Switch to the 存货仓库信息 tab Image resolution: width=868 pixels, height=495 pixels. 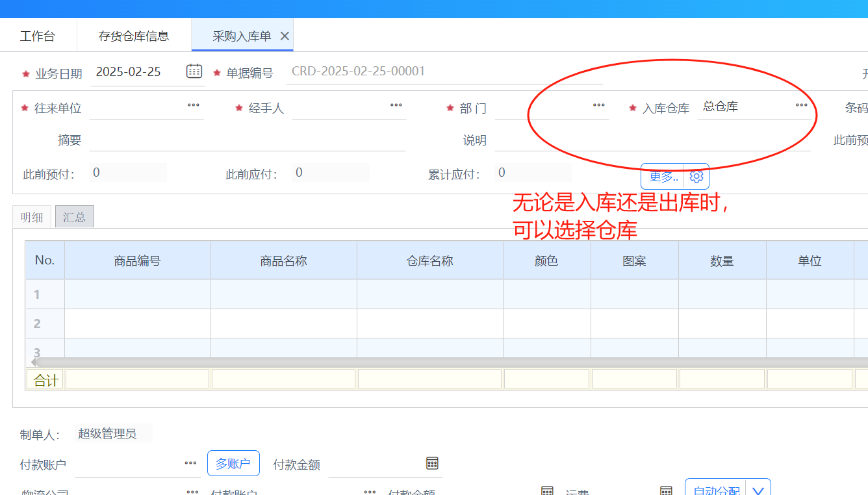click(x=134, y=36)
